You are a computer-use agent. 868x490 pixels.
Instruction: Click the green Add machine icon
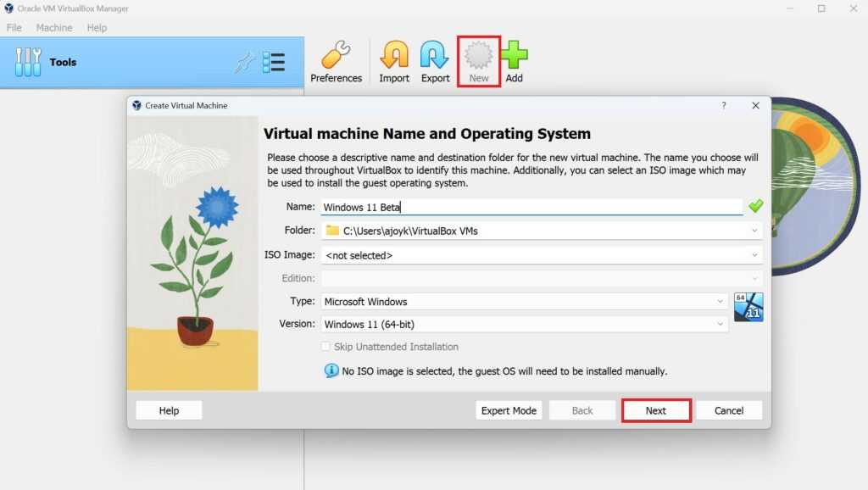tap(515, 62)
